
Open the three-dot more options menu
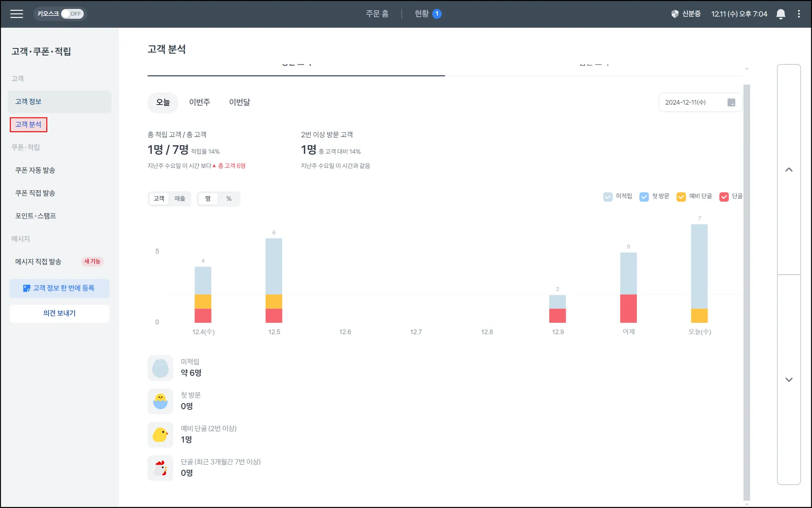click(799, 14)
